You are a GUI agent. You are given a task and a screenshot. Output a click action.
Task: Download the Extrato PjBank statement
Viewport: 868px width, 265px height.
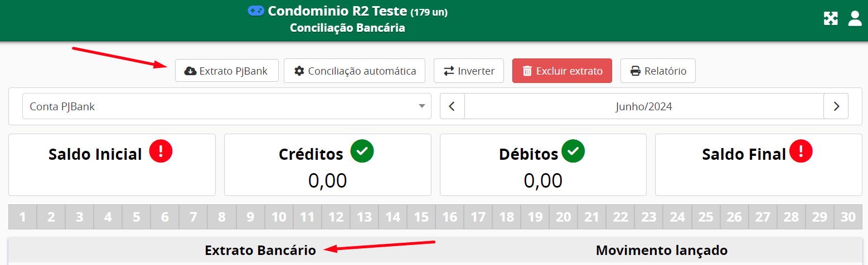[x=226, y=71]
